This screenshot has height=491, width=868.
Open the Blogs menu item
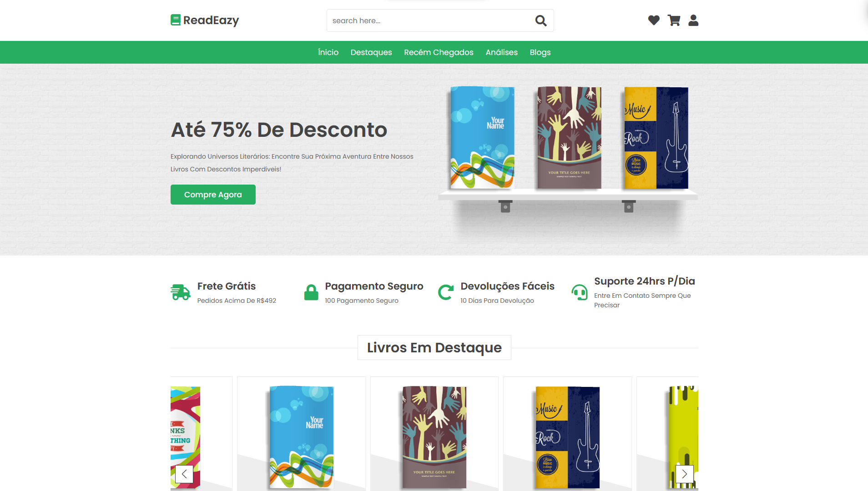[x=540, y=52]
